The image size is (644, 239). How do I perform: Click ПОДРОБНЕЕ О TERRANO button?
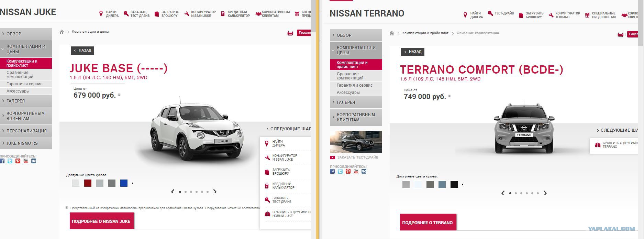tap(428, 222)
